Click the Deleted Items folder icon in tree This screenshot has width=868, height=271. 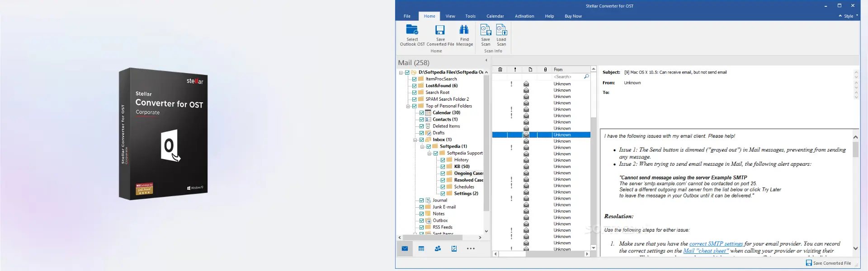[428, 126]
